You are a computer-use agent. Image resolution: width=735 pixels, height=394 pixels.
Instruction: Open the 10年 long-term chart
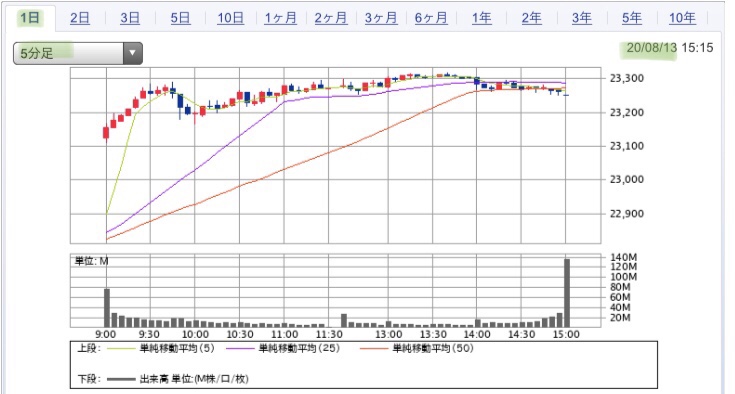point(682,18)
